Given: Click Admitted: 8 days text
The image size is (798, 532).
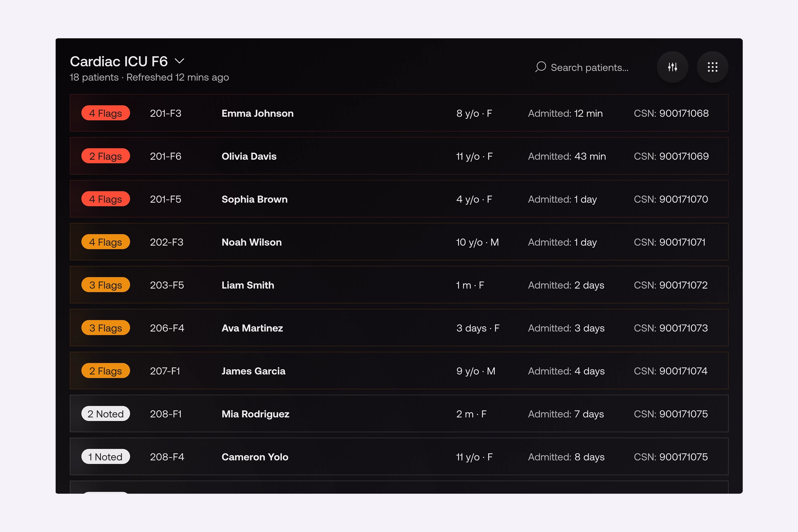Looking at the screenshot, I should 566,457.
